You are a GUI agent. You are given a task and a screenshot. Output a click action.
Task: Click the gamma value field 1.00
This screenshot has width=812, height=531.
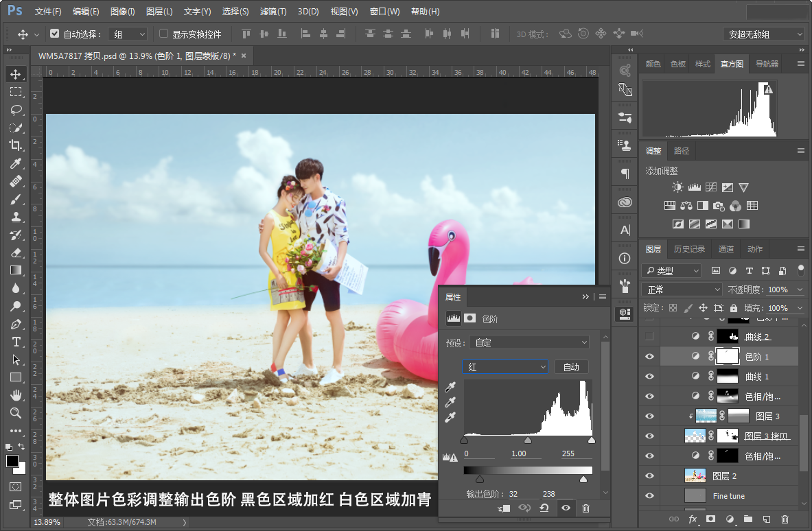(x=525, y=453)
